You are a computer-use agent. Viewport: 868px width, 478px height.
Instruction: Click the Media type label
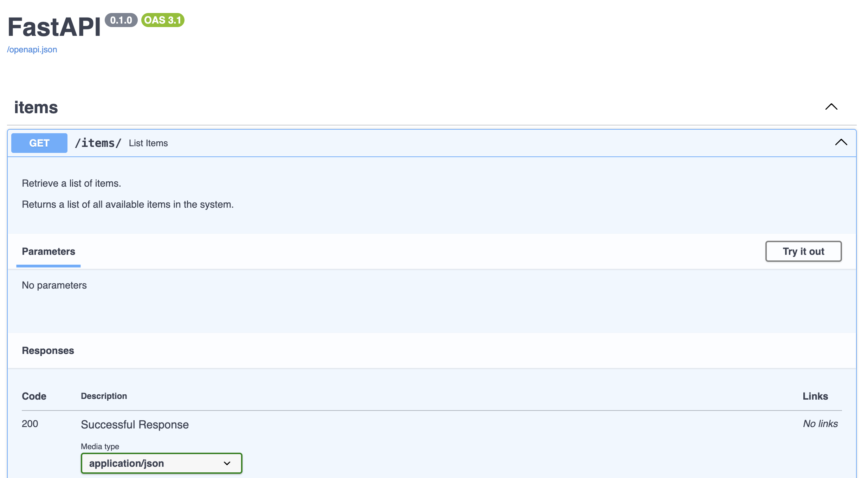(x=100, y=447)
